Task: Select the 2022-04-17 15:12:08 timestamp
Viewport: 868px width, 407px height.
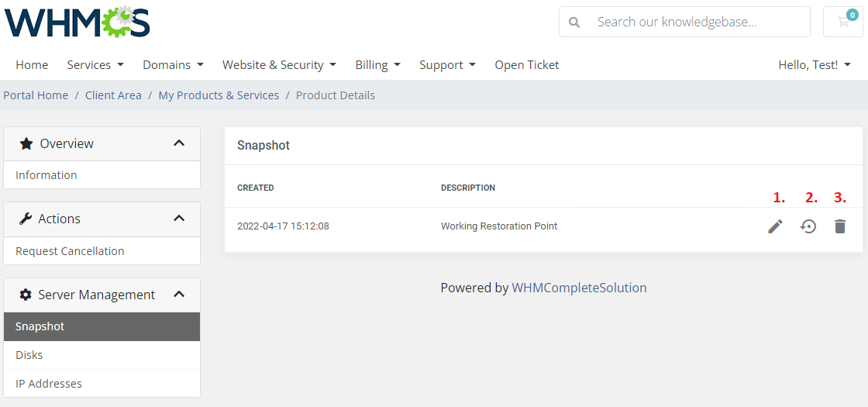Action: [x=283, y=226]
